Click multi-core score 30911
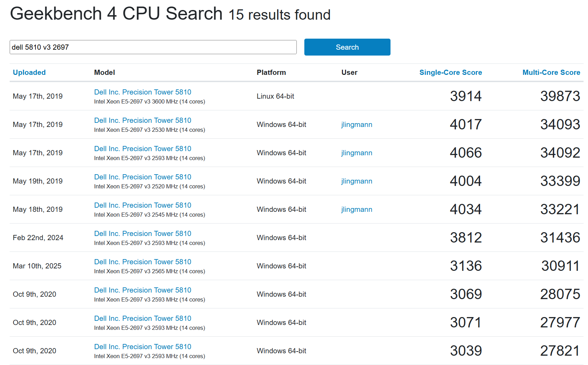 (560, 266)
